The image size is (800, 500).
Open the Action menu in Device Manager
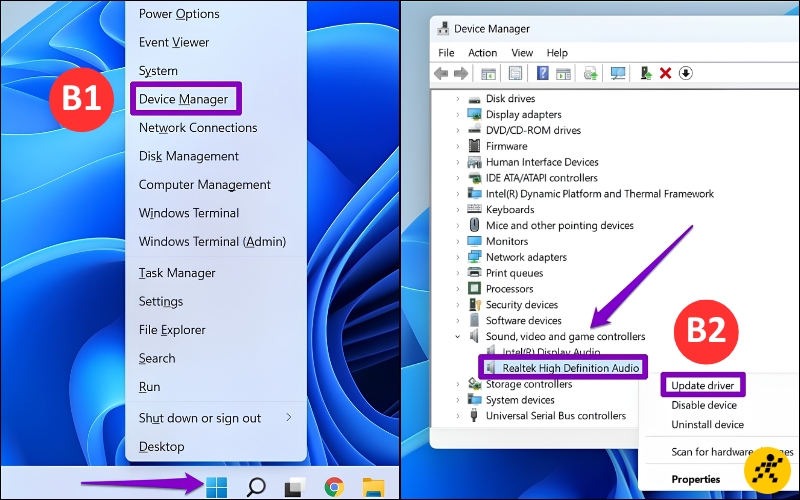[x=483, y=53]
